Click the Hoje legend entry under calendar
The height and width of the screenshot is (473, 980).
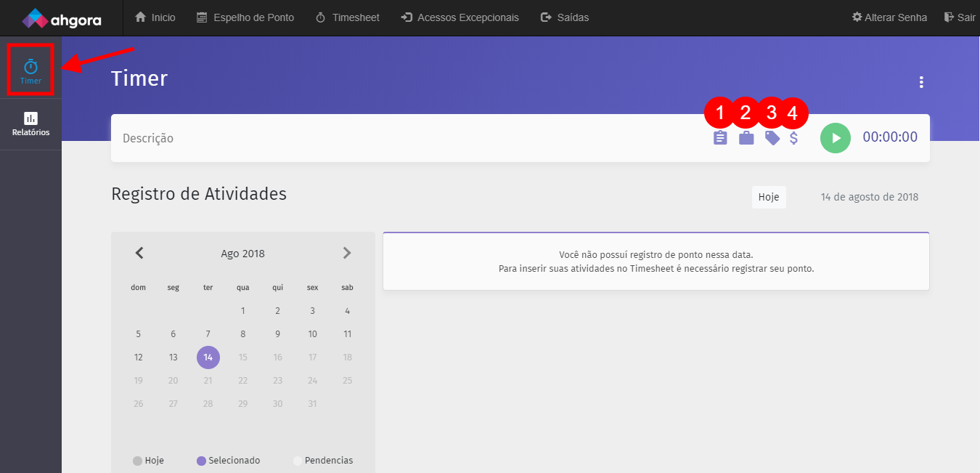[149, 461]
